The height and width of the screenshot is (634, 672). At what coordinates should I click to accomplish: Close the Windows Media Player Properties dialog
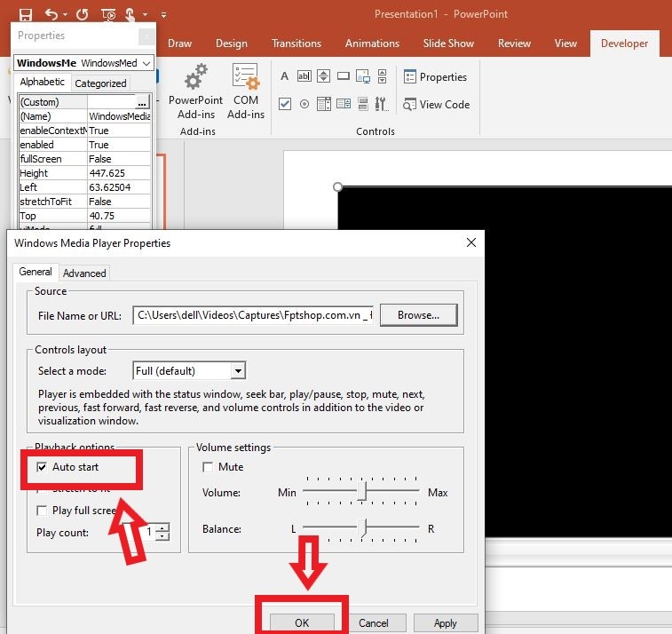[471, 242]
